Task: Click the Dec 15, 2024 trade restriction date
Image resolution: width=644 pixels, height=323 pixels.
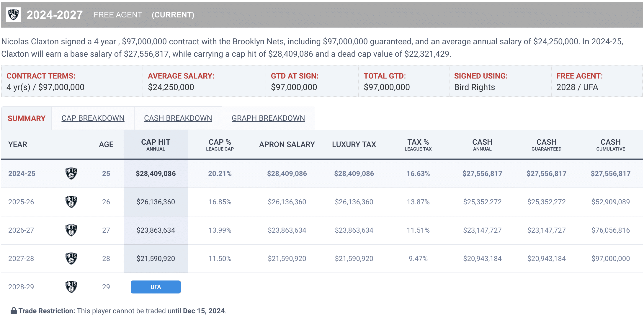Action: (x=204, y=311)
